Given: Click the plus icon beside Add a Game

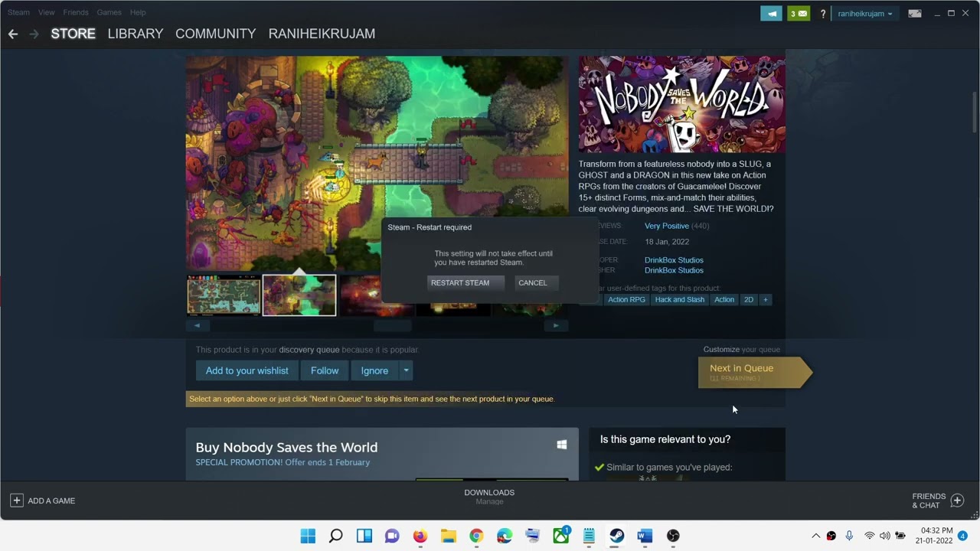Looking at the screenshot, I should click(16, 500).
